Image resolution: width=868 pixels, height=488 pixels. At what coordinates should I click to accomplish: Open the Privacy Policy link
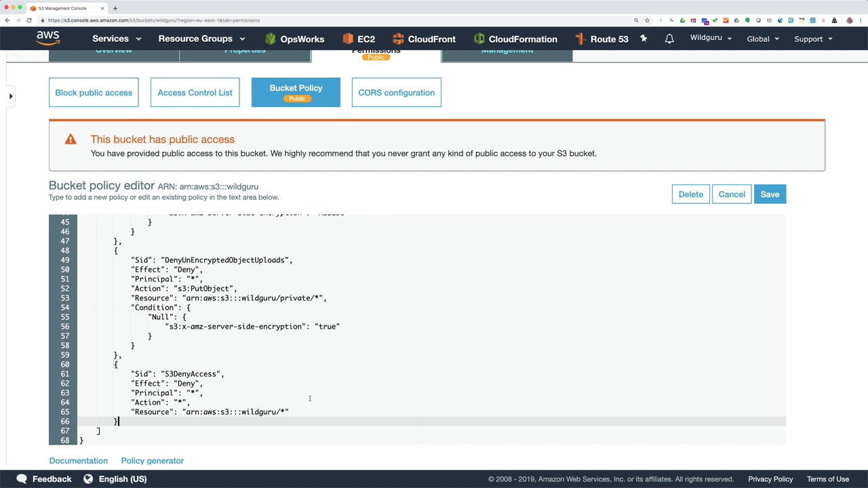pos(770,479)
